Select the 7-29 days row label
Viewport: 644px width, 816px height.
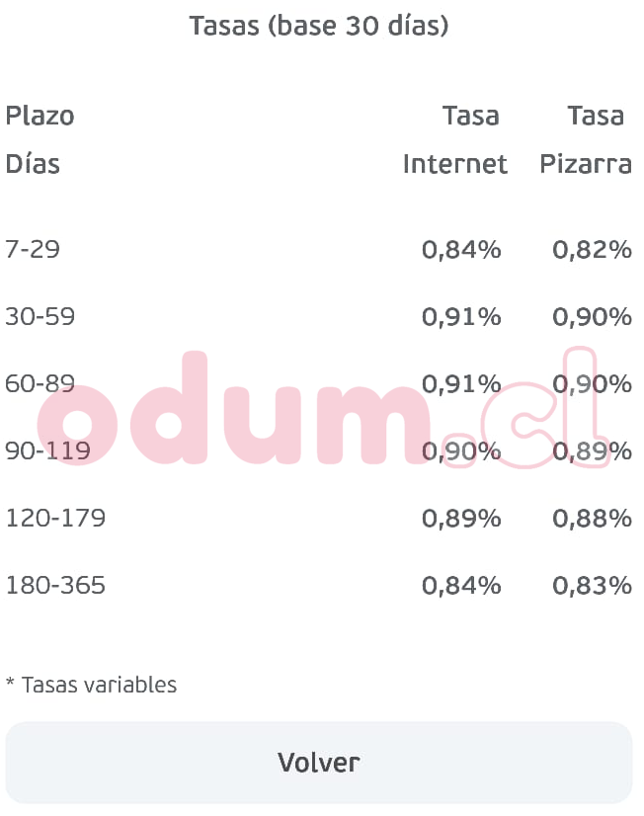click(33, 249)
